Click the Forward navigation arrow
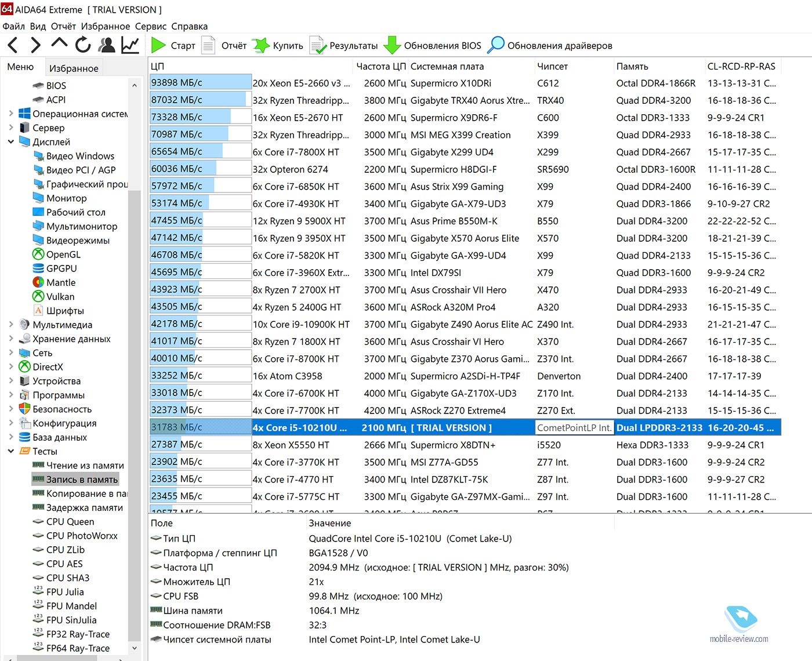The width and height of the screenshot is (812, 661). (x=35, y=45)
